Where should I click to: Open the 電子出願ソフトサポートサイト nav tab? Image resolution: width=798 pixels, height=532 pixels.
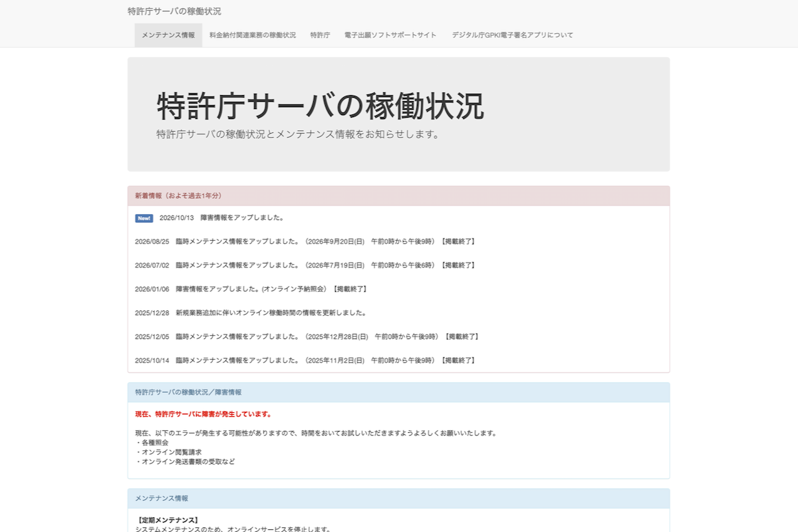pos(390,35)
